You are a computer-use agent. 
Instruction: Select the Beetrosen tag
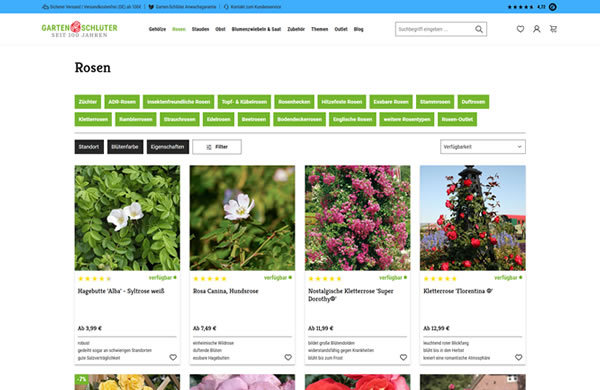[254, 119]
